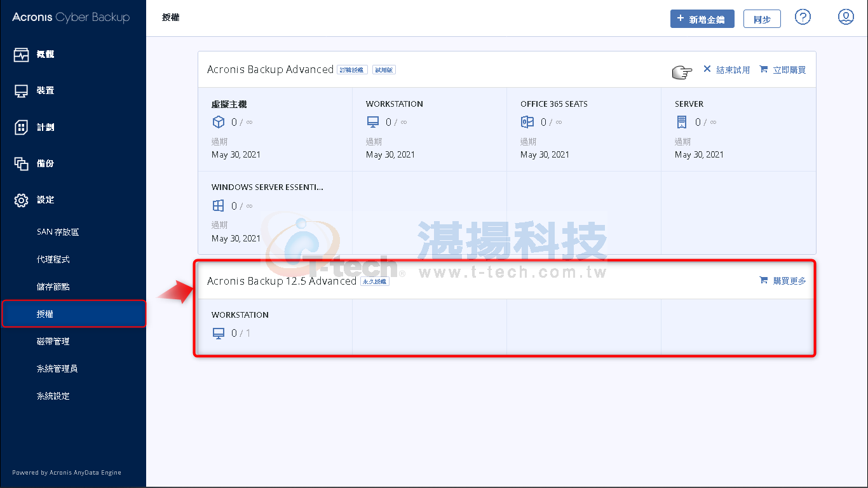Click the 結束試用 end trial link

(733, 70)
